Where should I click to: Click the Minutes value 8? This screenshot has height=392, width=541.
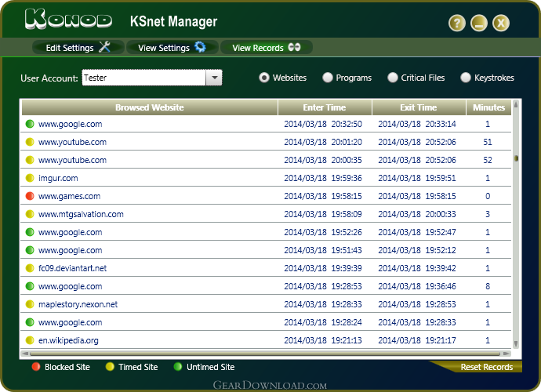click(488, 286)
